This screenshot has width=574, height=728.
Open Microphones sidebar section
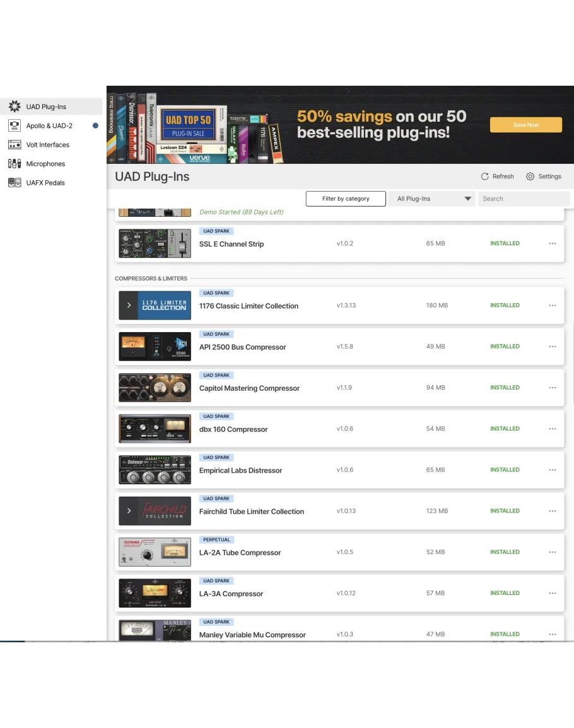[51, 163]
